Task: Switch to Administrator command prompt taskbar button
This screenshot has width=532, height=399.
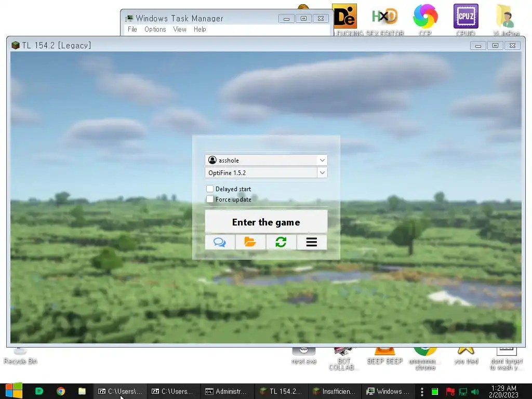Action: [228, 391]
